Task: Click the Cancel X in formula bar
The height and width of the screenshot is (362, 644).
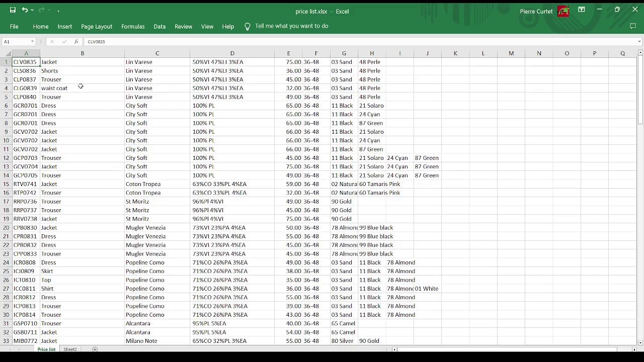Action: tap(53, 42)
